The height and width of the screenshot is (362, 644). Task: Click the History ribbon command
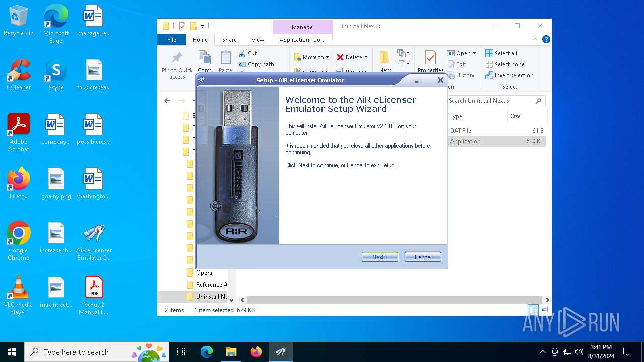tap(460, 75)
